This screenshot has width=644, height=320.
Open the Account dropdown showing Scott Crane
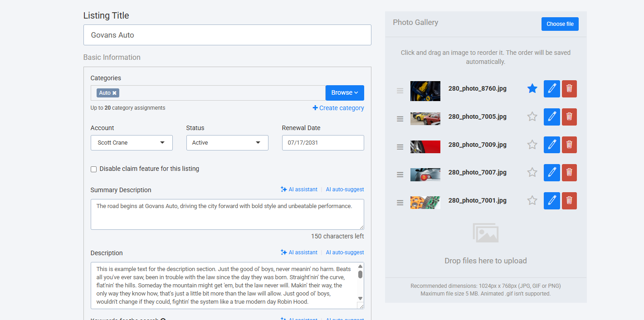point(132,143)
